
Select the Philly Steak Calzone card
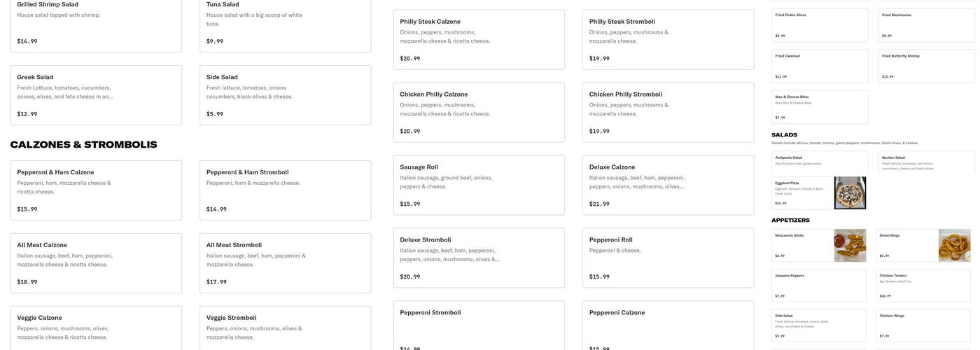pos(479,40)
